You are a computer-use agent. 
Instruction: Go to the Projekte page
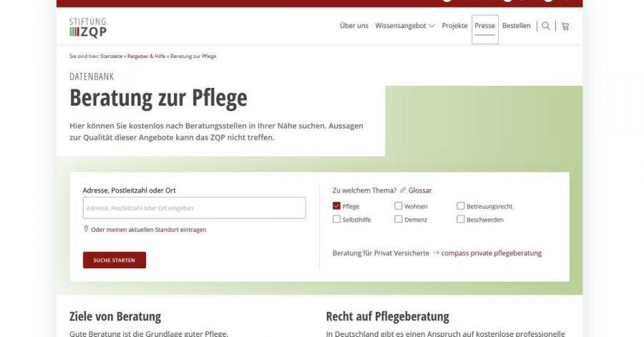[454, 26]
